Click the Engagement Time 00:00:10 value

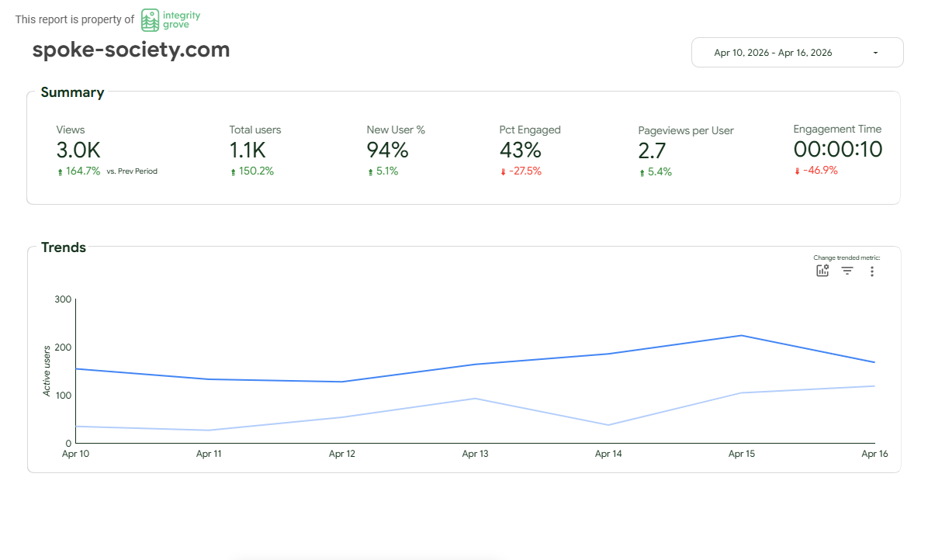point(837,149)
